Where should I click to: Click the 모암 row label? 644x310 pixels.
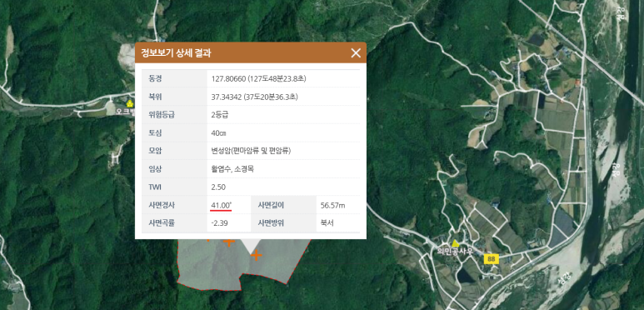pyautogui.click(x=155, y=151)
